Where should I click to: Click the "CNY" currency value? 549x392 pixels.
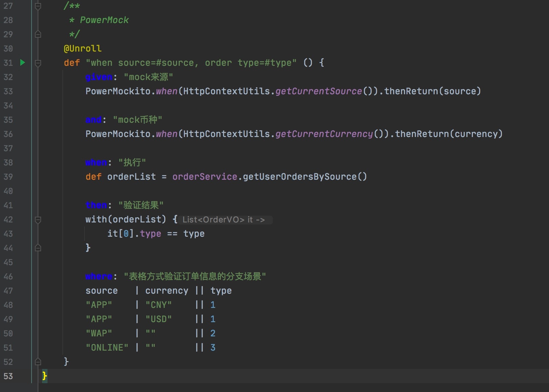coord(158,305)
